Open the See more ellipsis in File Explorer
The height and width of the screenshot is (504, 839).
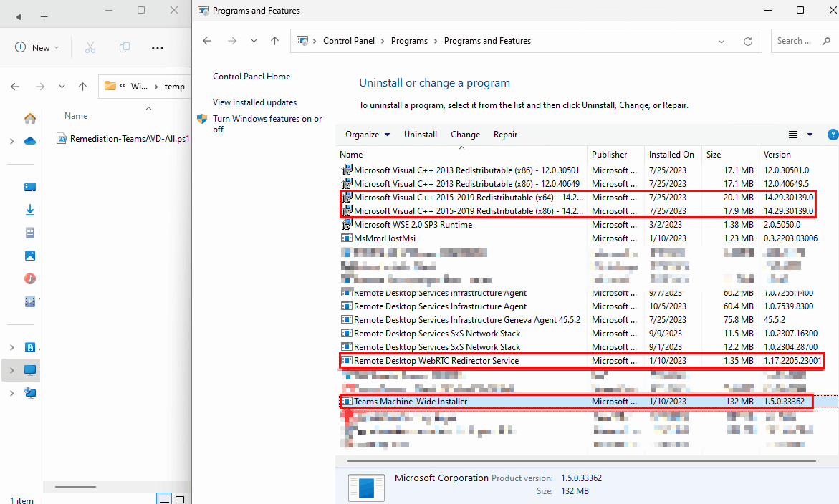pyautogui.click(x=158, y=47)
